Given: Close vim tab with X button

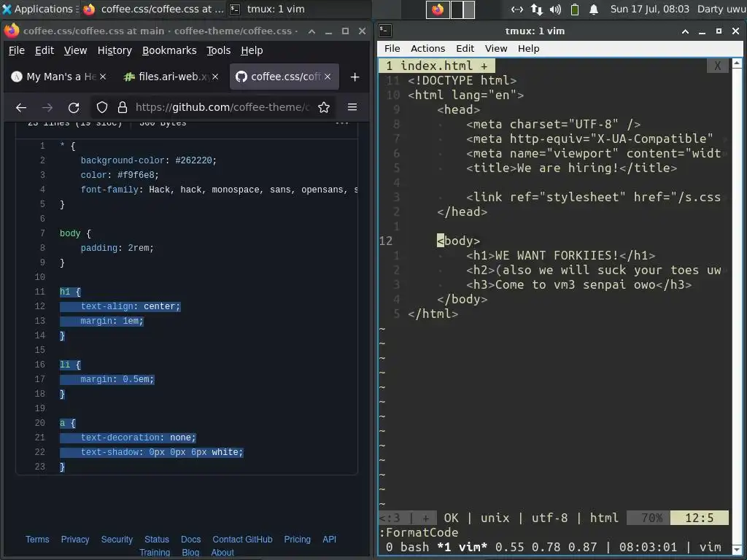Looking at the screenshot, I should (x=718, y=66).
